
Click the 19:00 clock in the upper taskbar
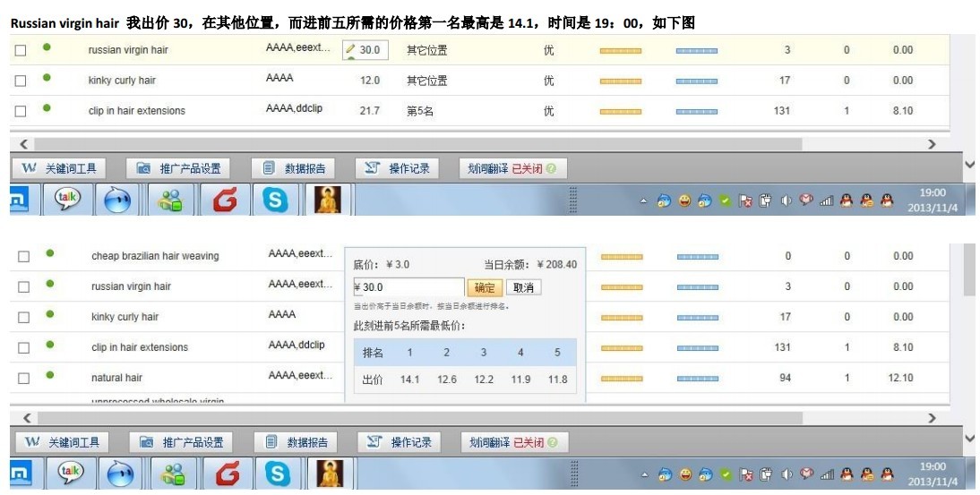click(933, 192)
